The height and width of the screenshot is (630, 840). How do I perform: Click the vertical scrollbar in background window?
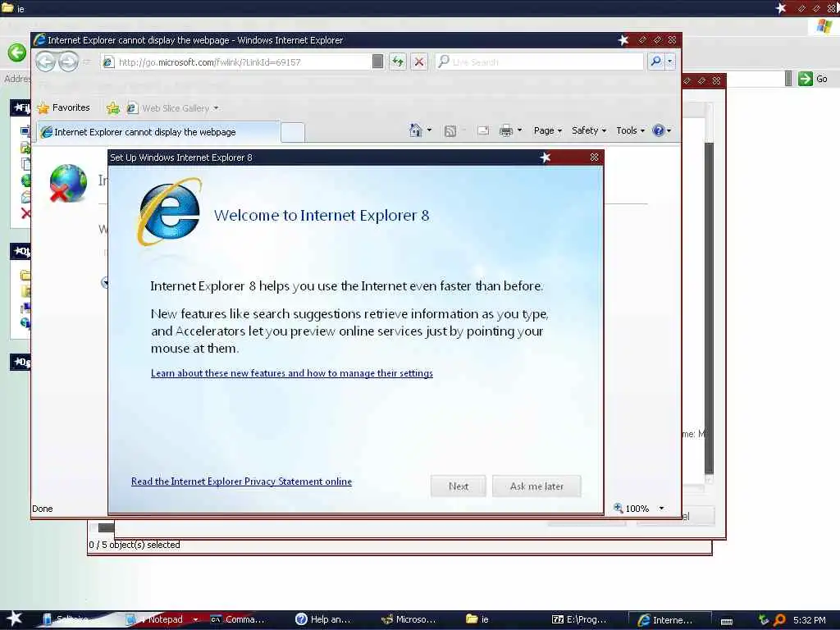pos(710,308)
